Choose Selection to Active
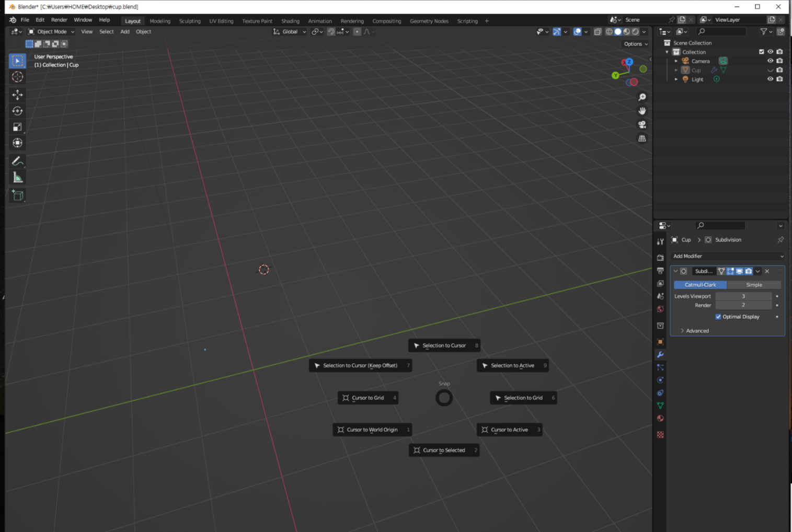The image size is (792, 532). click(x=512, y=365)
